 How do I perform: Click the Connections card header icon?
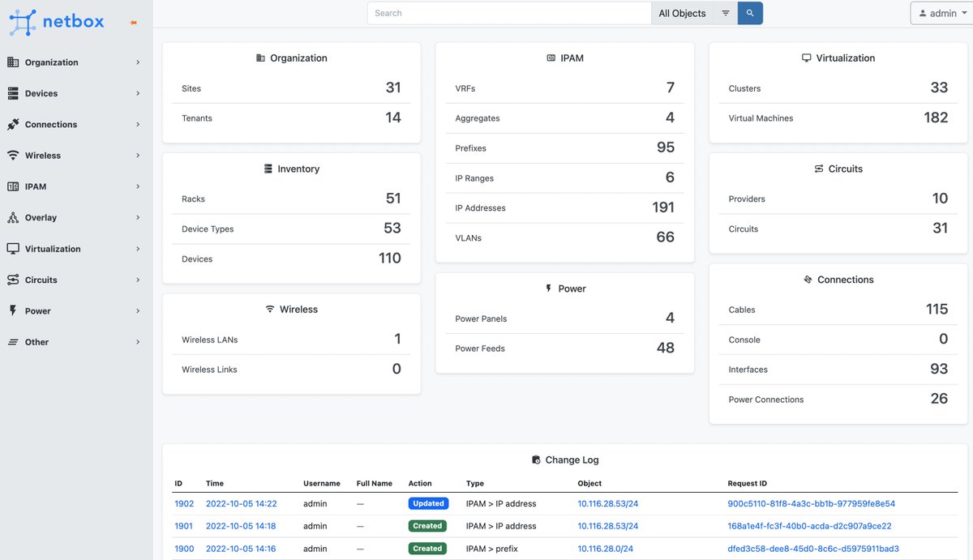pyautogui.click(x=808, y=280)
